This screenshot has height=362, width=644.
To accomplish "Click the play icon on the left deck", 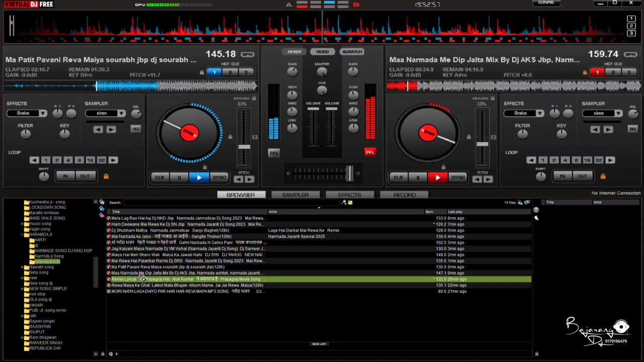I will tap(199, 177).
